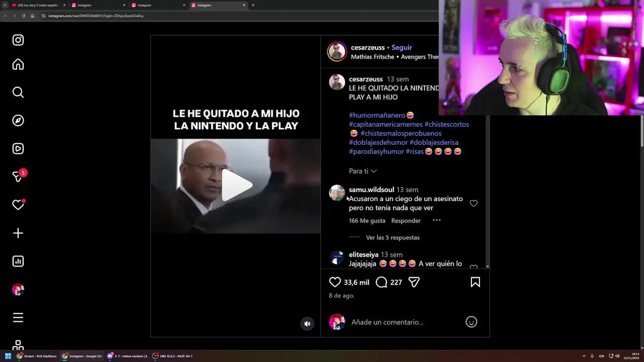Image resolution: width=644 pixels, height=362 pixels.
Task: Save the reel with the bookmark icon
Action: pyautogui.click(x=475, y=282)
